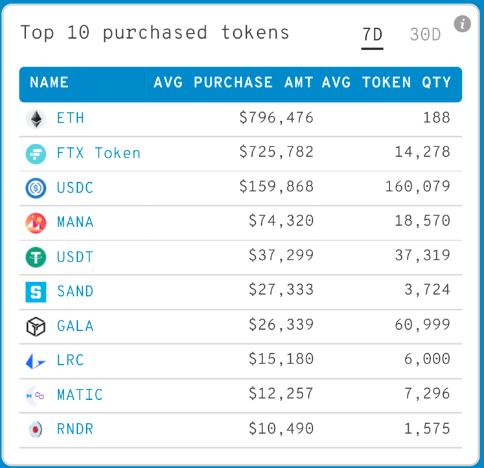The height and width of the screenshot is (468, 484).
Task: Click the FTX Token logo icon
Action: pos(36,154)
